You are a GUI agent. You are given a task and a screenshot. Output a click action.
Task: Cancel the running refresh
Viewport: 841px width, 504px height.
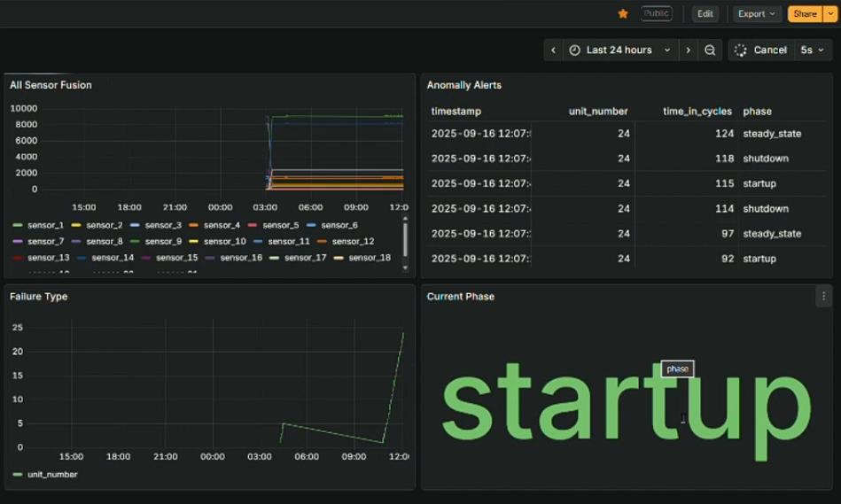point(760,50)
